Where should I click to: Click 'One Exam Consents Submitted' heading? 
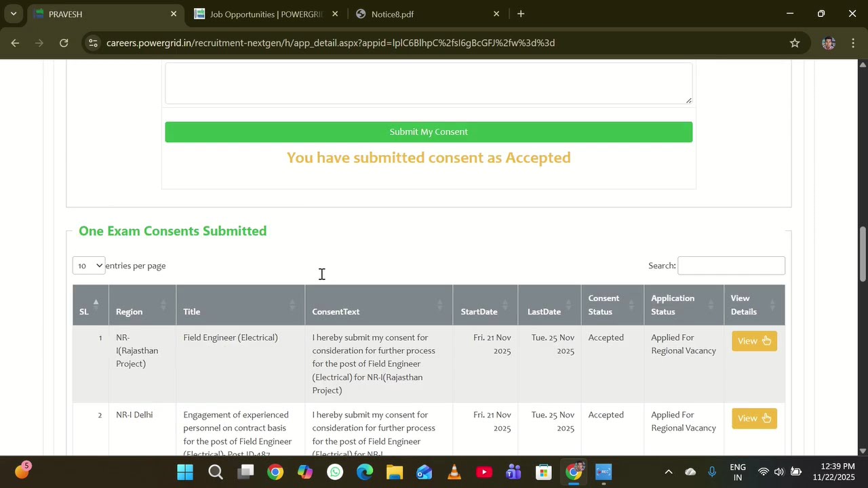[x=173, y=231]
